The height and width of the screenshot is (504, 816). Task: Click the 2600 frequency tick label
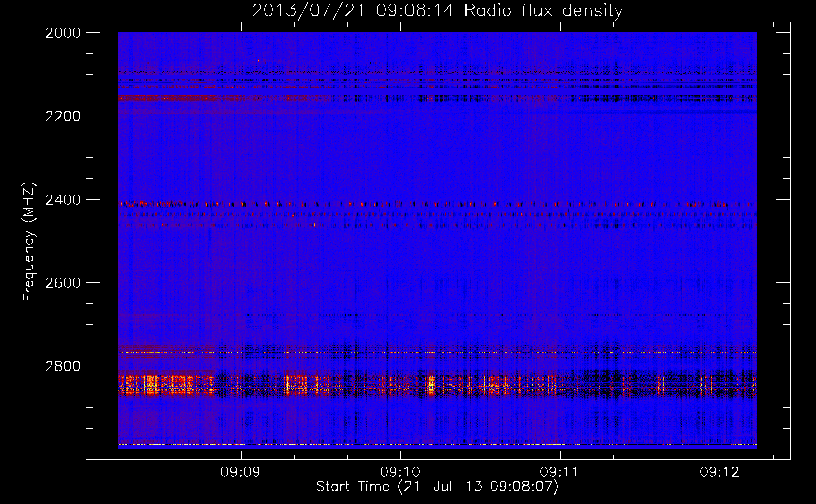click(x=63, y=283)
